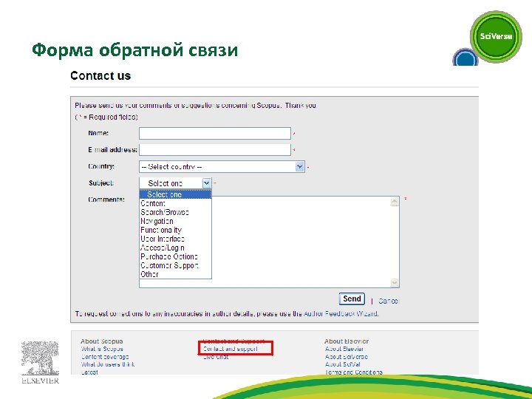This screenshot has width=532, height=399.
Task: Click 'Contact and support' footer link
Action: point(231,349)
